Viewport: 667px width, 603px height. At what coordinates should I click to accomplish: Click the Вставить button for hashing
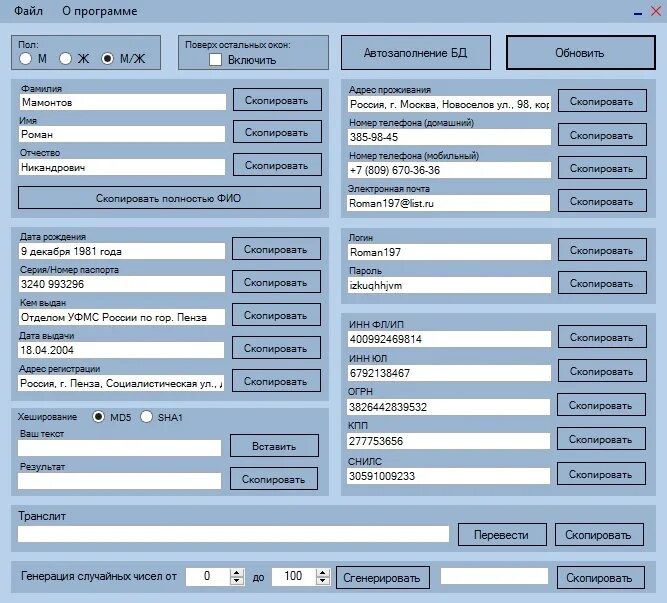coord(274,446)
